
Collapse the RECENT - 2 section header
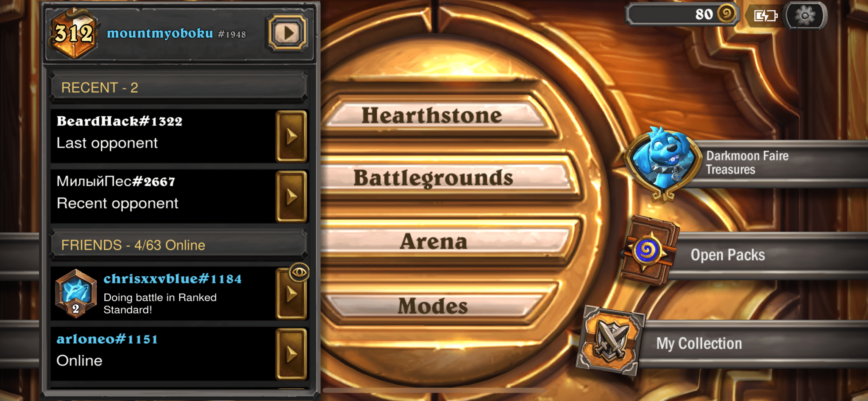point(178,87)
